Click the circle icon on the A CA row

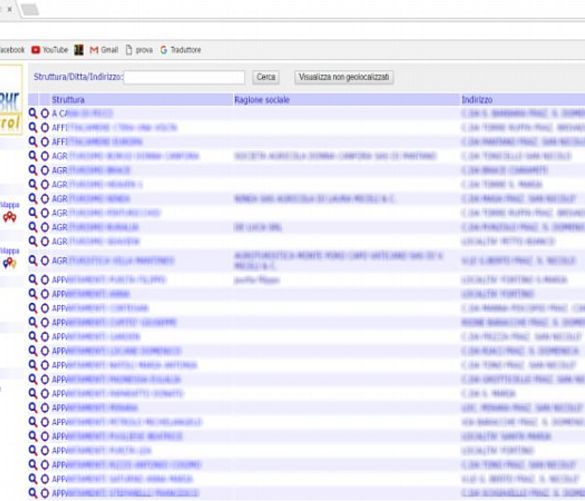45,113
